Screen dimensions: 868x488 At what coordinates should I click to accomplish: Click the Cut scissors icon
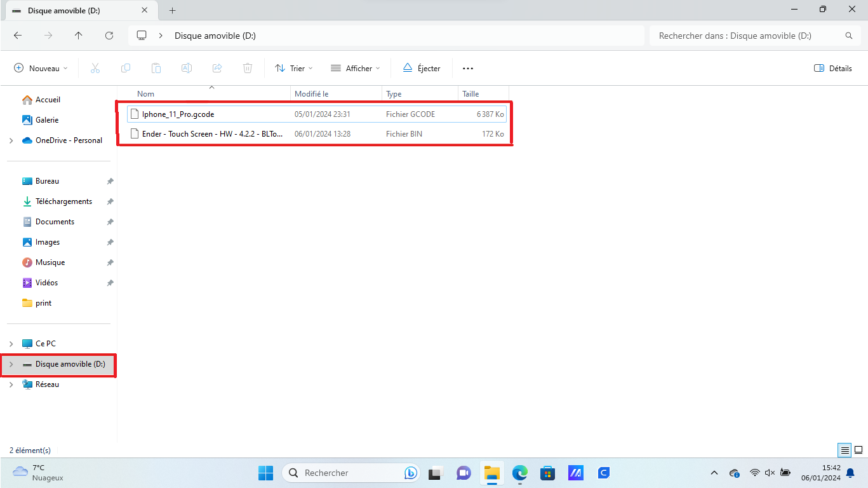pyautogui.click(x=95, y=68)
